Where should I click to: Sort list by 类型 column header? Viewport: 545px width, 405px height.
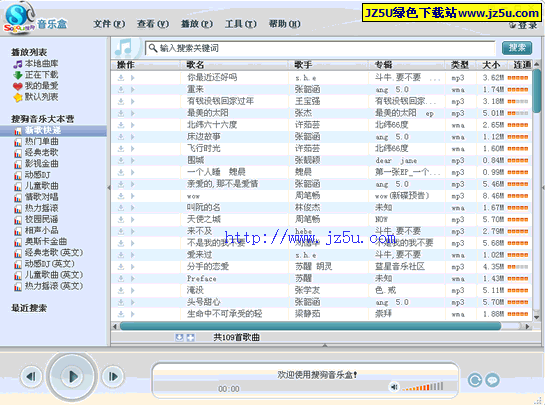460,65
